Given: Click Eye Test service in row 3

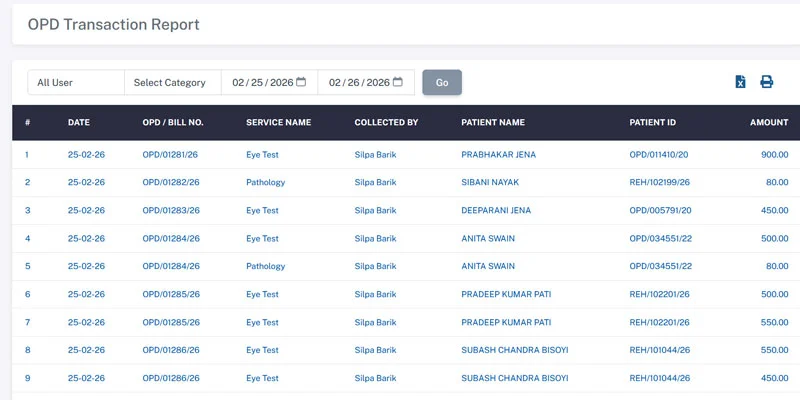Looking at the screenshot, I should coord(262,210).
